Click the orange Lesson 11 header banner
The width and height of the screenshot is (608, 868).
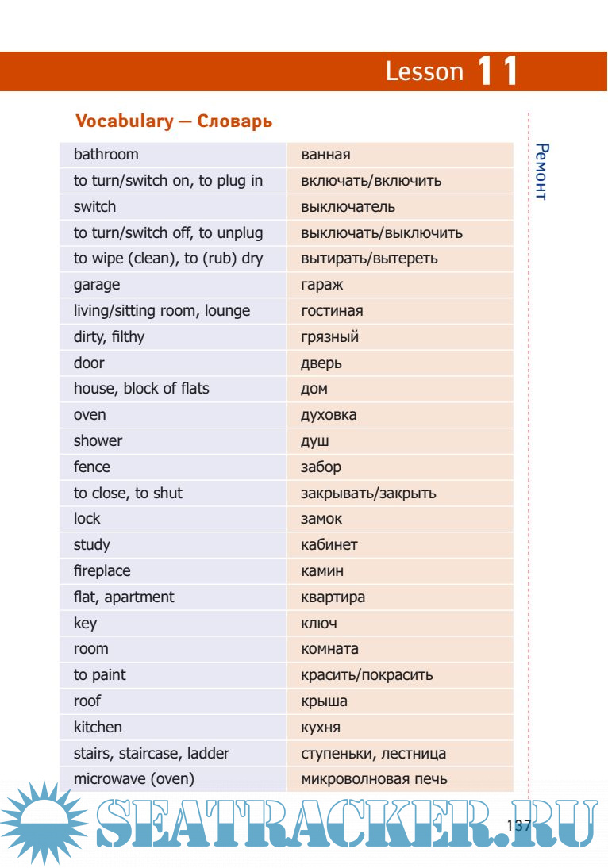304,71
